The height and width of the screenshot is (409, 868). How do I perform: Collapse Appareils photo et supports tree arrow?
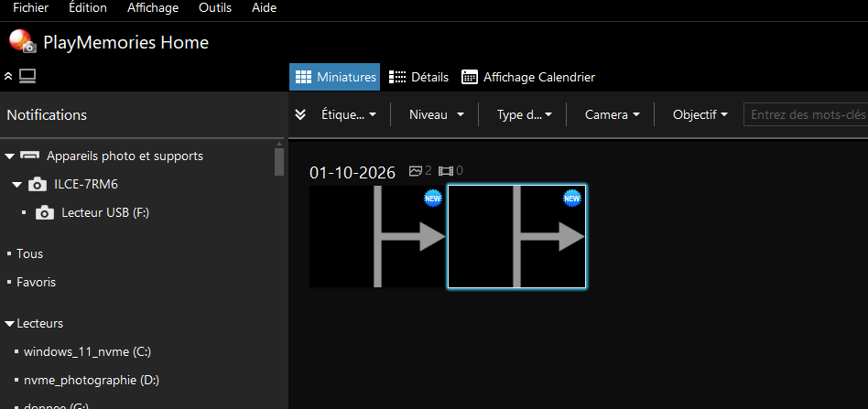[9, 156]
